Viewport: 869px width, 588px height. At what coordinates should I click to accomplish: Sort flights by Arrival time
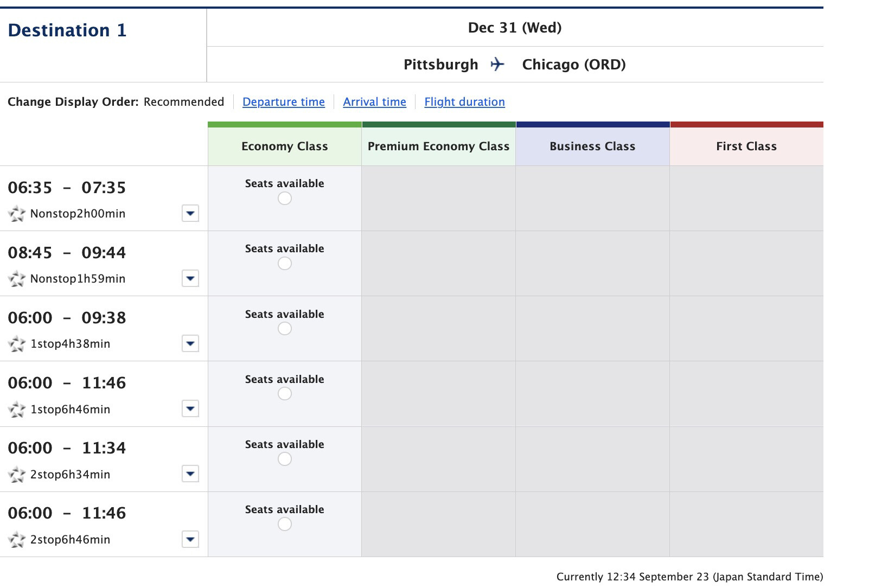click(374, 102)
